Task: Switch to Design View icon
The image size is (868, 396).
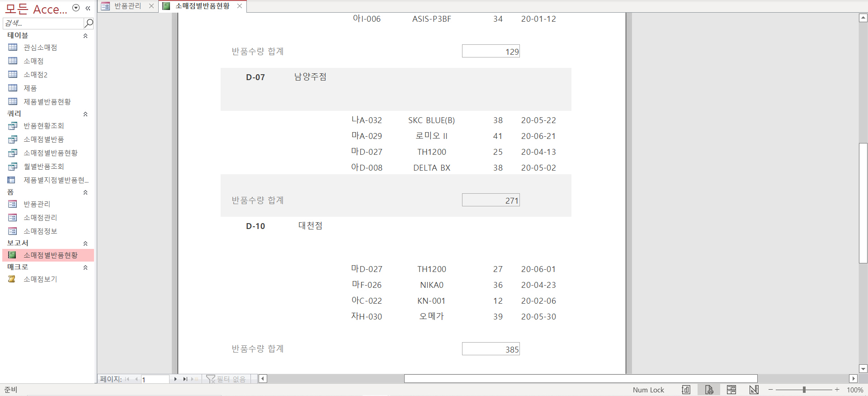Action: pos(754,390)
